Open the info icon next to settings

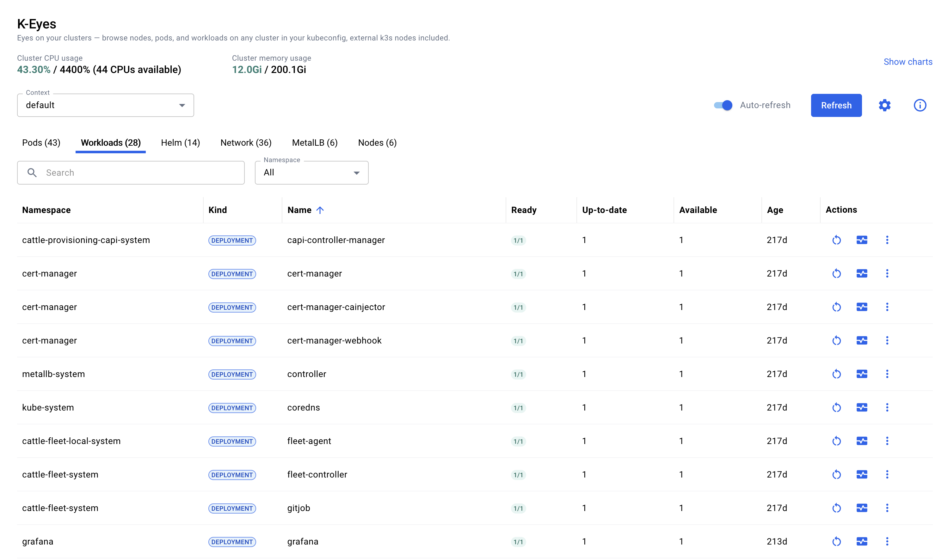point(920,105)
